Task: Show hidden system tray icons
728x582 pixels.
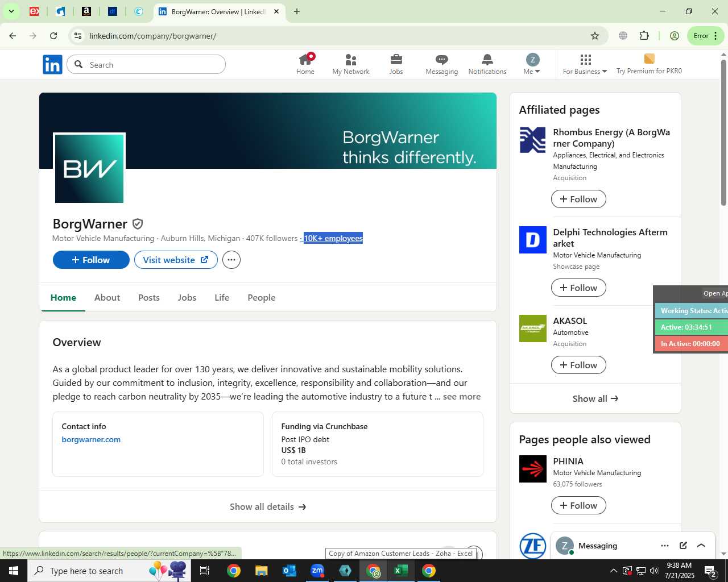Action: [613, 571]
